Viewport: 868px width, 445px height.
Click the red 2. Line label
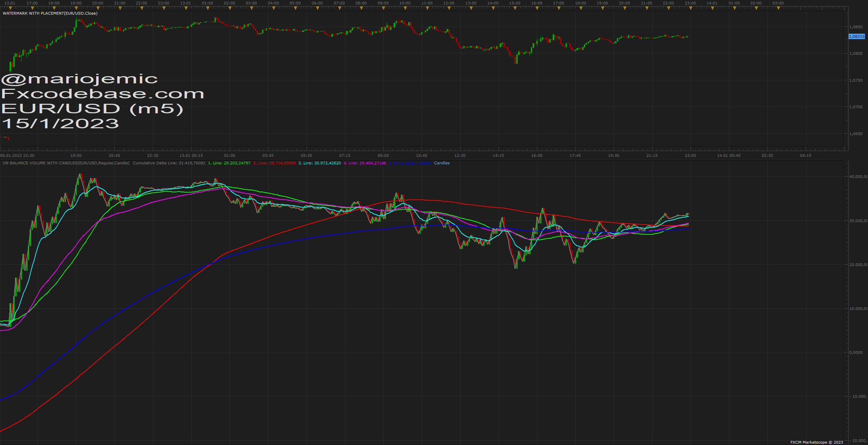point(274,163)
